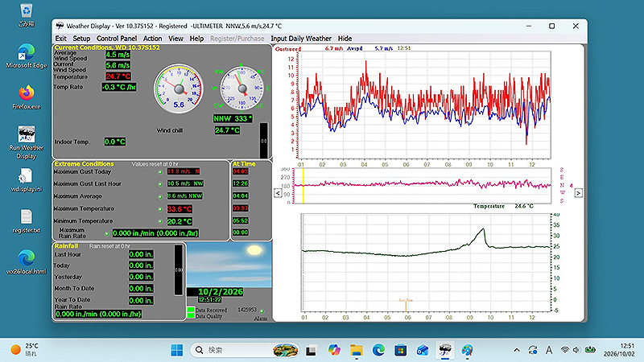Image resolution: width=644 pixels, height=362 pixels.
Task: Click the yellow marker on direction graph
Action: (303, 186)
